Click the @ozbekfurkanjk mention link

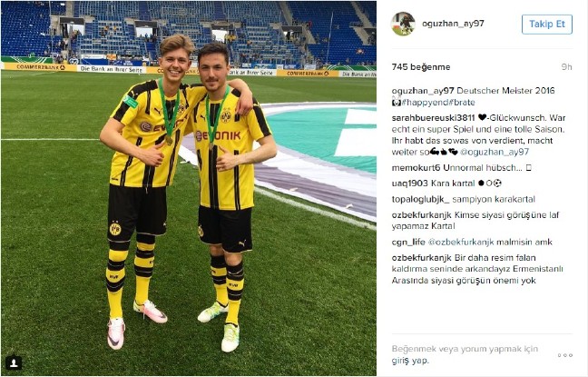[461, 243]
